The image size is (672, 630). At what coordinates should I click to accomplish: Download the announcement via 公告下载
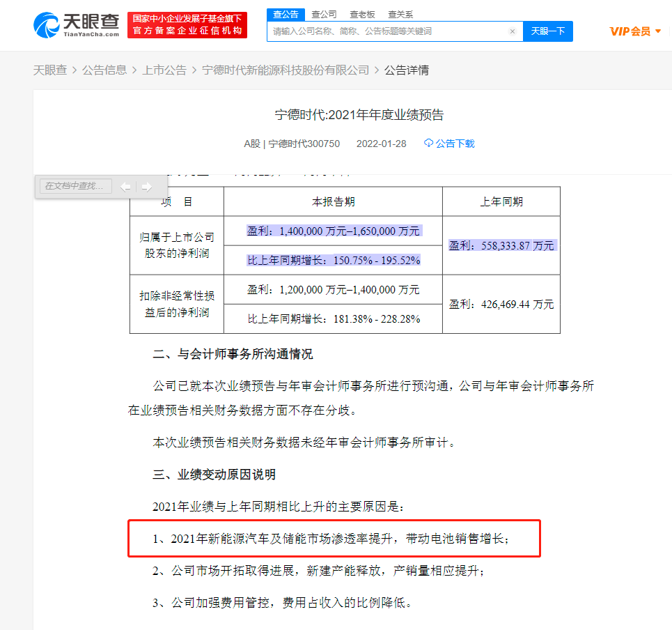(x=449, y=144)
